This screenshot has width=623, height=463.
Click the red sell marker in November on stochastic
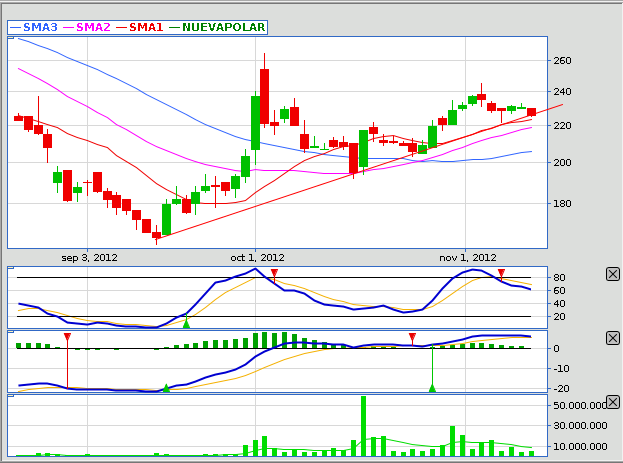(x=501, y=273)
